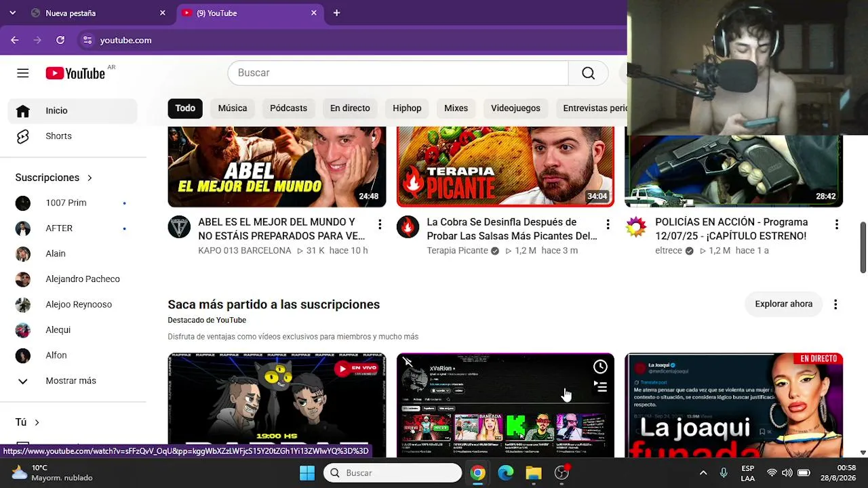Screen dimensions: 868x488
Task: Select the Mixes filter chip
Action: tap(456, 108)
